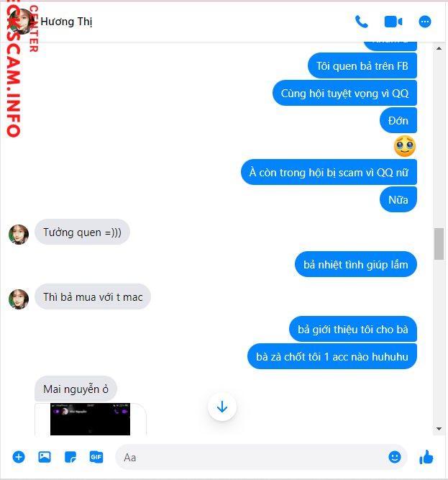This screenshot has width=448, height=480.
Task: Select the "Mai nguyễn ỏ" message bubble
Action: 76,389
